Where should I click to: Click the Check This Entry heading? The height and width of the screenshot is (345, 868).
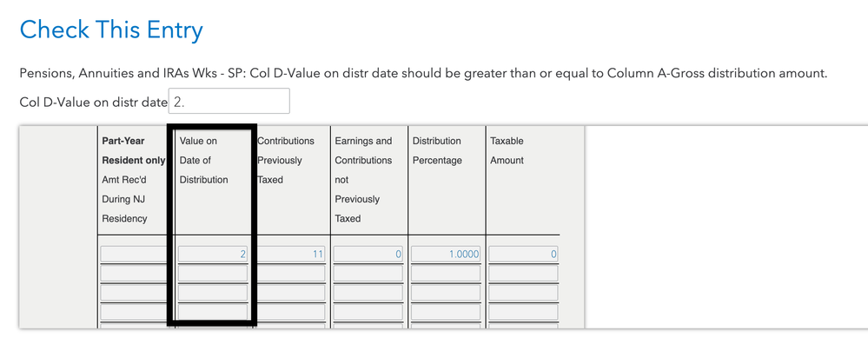111,30
